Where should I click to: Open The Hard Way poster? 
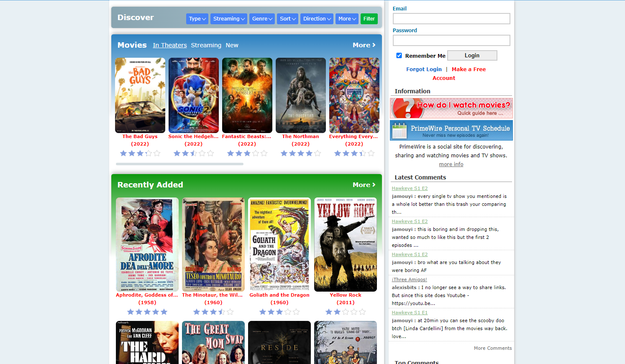(x=147, y=342)
